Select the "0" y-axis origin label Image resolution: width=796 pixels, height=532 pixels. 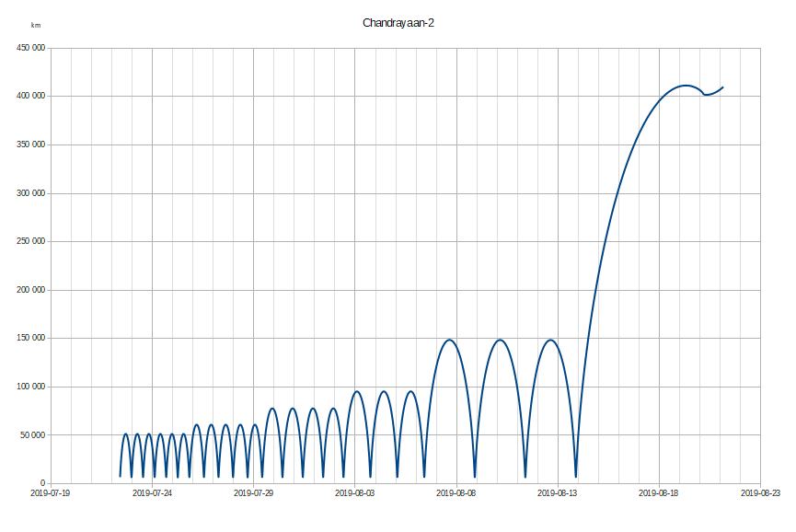(42, 483)
